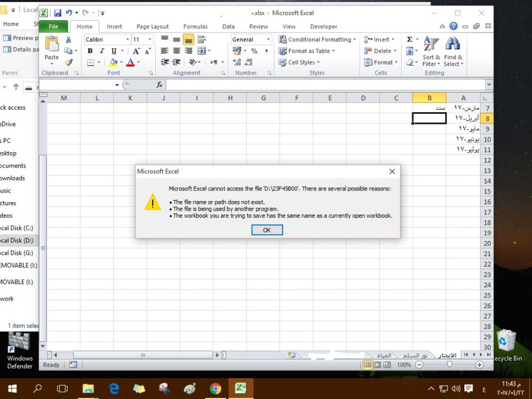Click the Accounting Number Format icon

pos(237,51)
